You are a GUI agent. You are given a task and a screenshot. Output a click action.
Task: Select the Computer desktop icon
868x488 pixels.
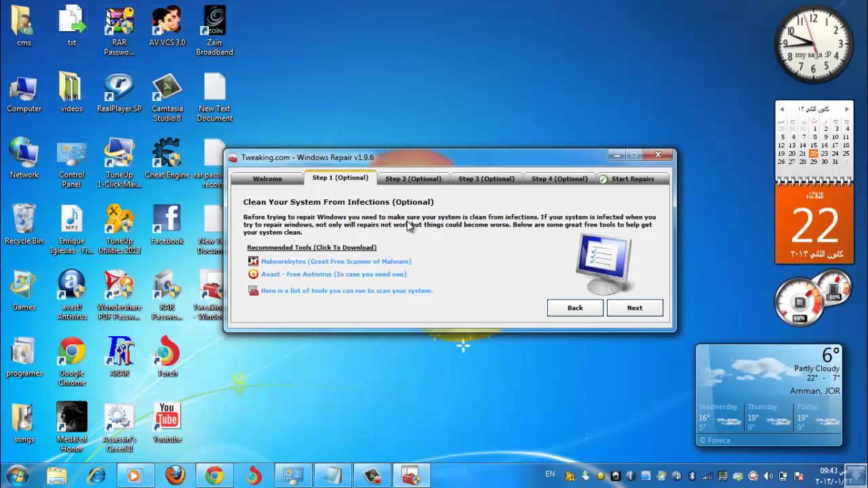[x=24, y=94]
